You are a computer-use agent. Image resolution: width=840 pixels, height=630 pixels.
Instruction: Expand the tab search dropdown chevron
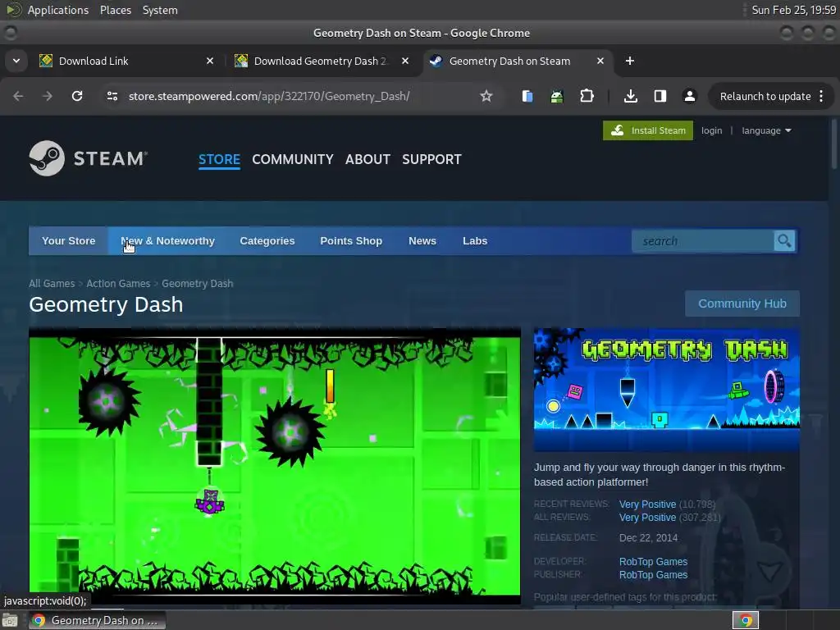[x=16, y=61]
